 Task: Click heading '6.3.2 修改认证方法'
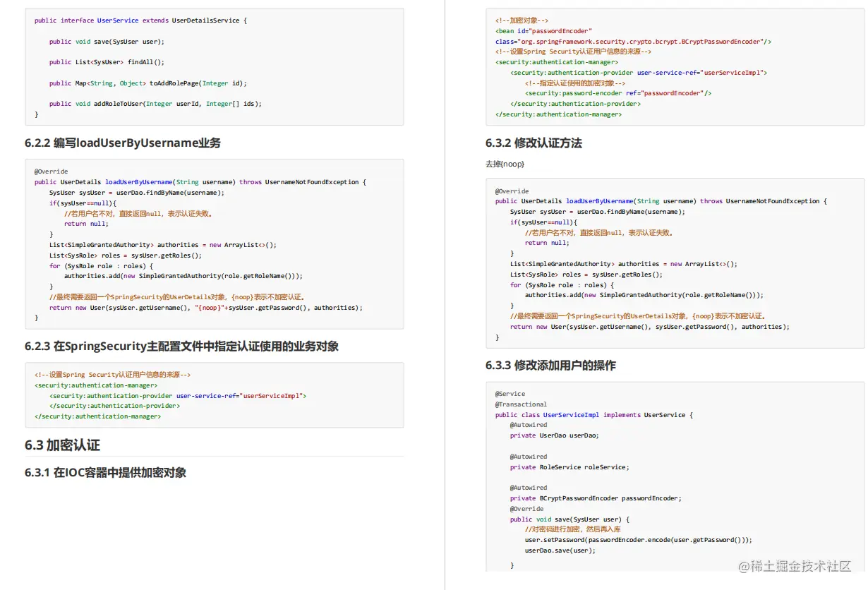[x=534, y=143]
